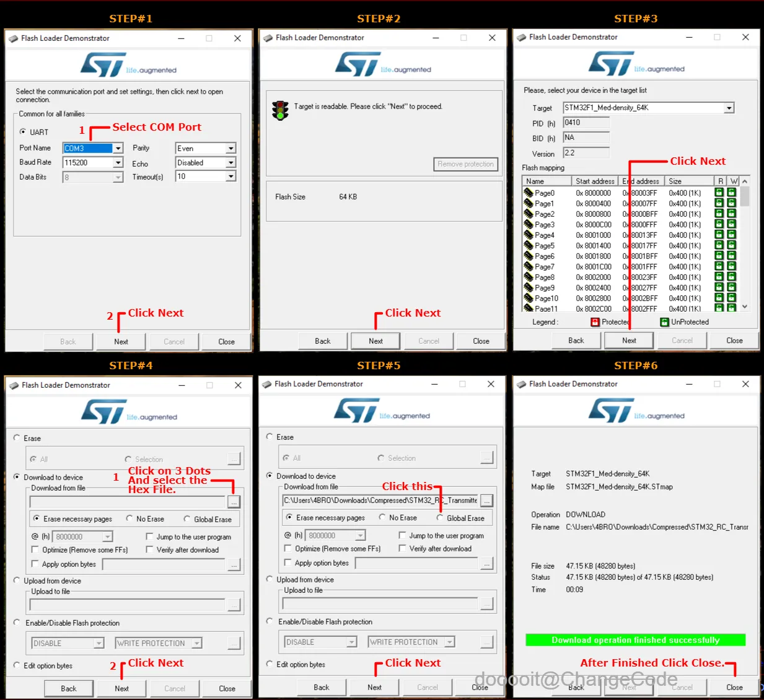764x700 pixels.
Task: Click the read (R) lock icon for Page4
Action: click(719, 235)
